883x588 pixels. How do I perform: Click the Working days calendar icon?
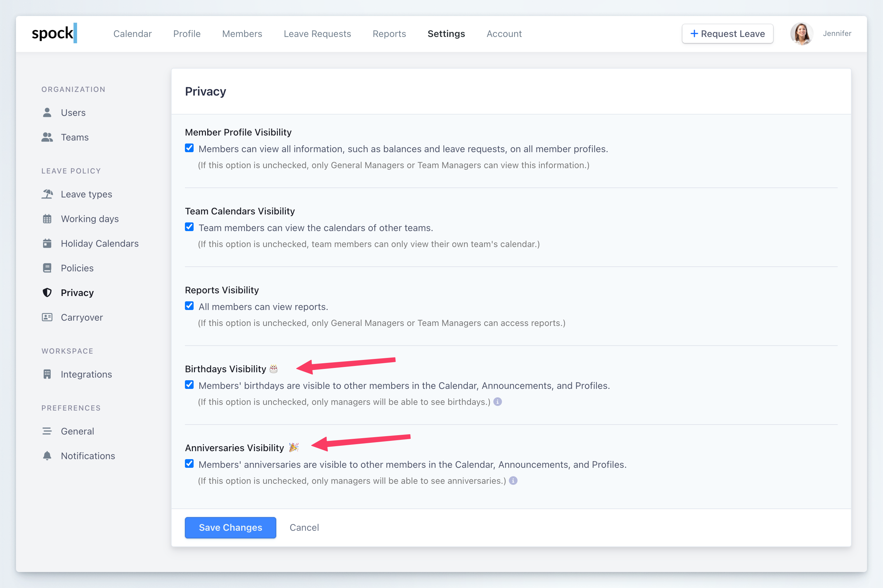point(47,219)
